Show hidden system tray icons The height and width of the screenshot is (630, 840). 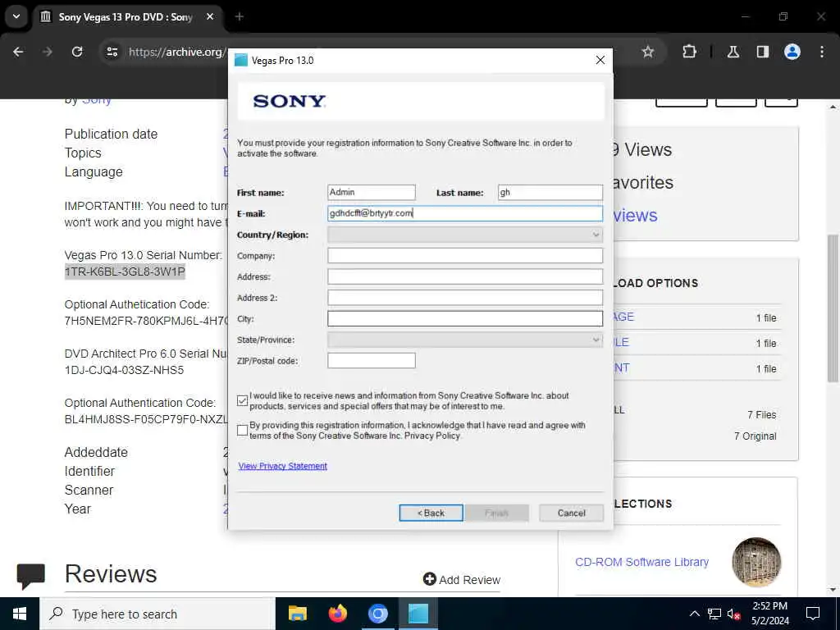click(694, 614)
